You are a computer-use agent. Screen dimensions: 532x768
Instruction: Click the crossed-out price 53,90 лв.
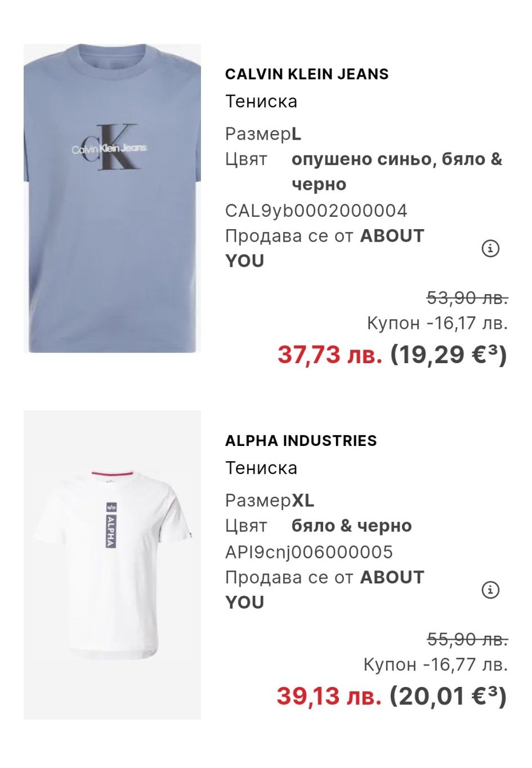pyautogui.click(x=467, y=297)
